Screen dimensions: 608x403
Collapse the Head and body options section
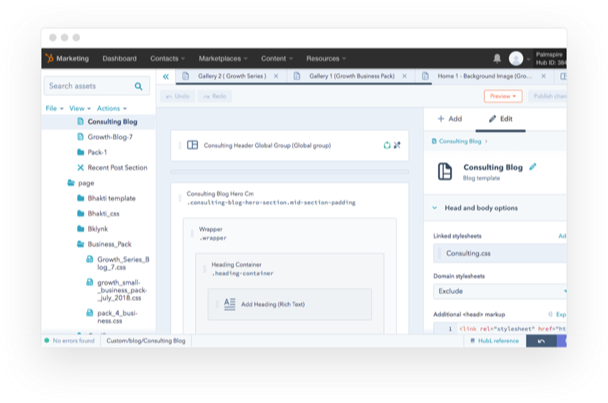tap(434, 208)
